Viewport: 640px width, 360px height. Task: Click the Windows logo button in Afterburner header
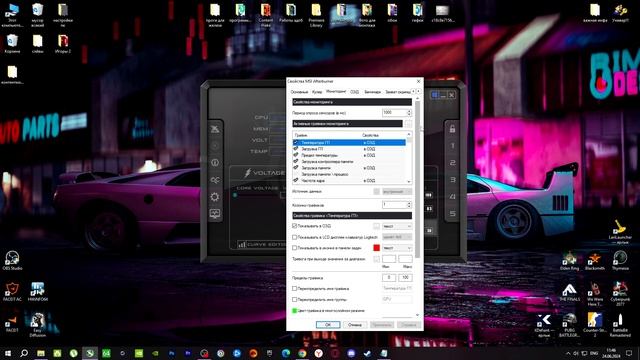click(435, 95)
